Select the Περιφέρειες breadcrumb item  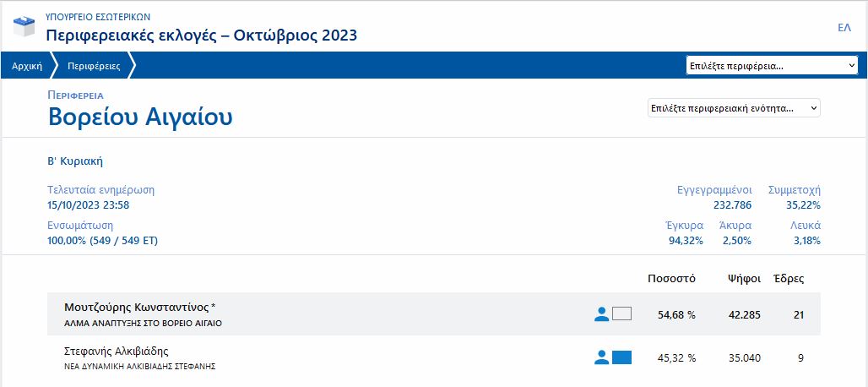pos(94,66)
